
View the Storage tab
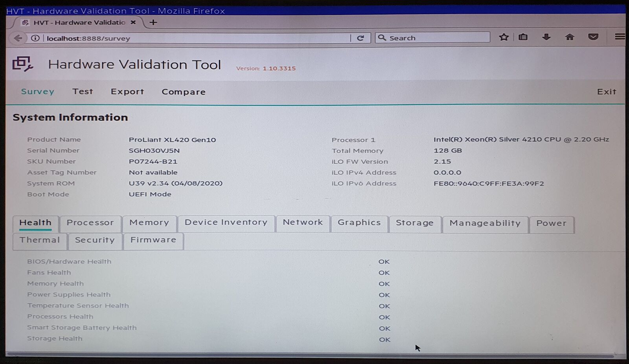[x=415, y=223]
